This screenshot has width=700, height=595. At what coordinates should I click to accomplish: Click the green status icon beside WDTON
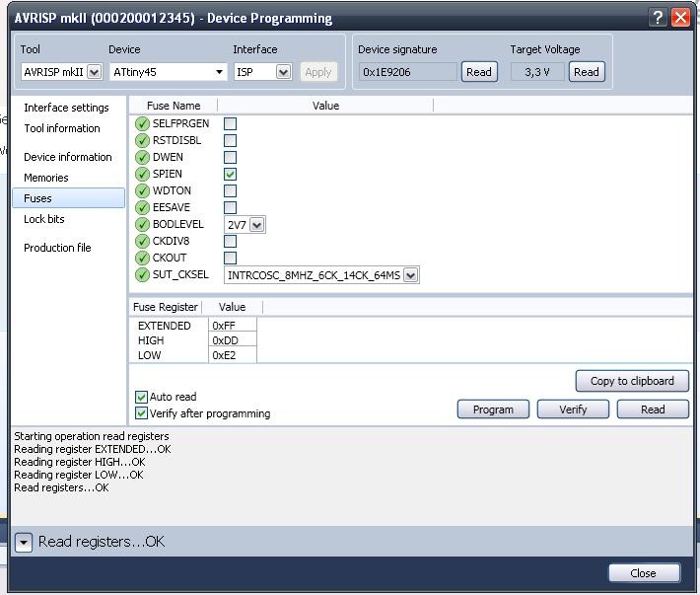coord(142,190)
